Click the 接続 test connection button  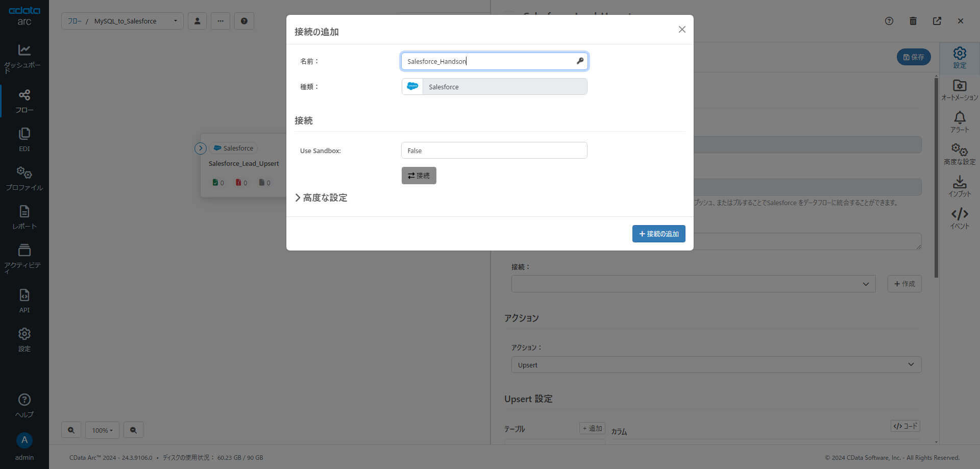419,176
